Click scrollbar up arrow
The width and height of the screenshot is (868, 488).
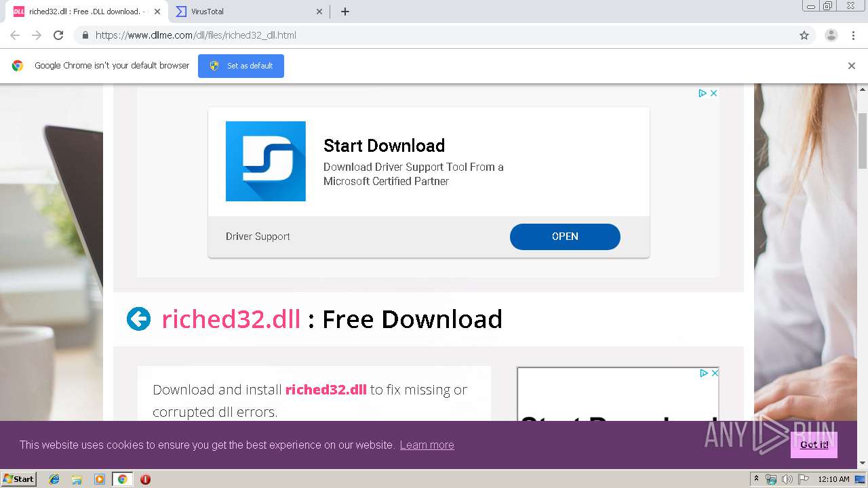tap(863, 89)
